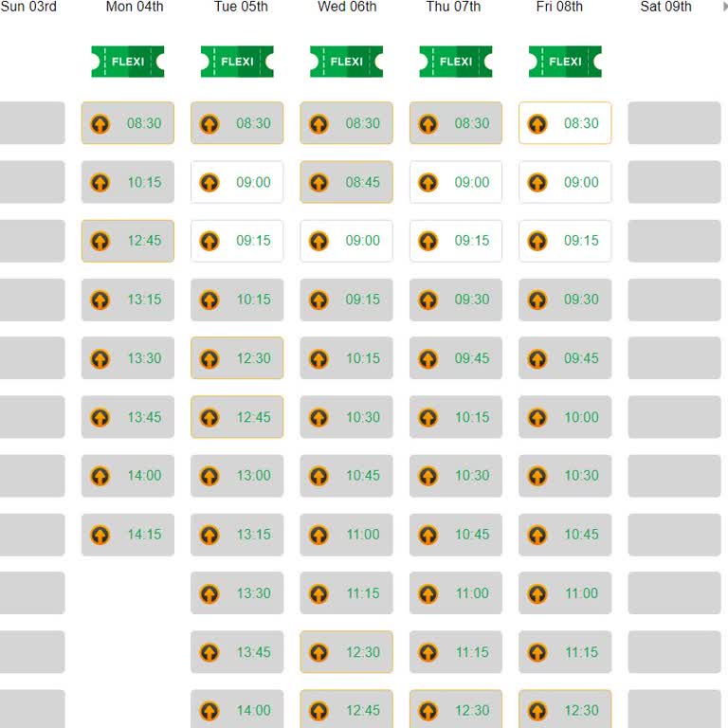The height and width of the screenshot is (728, 728).
Task: Pick Thursday's 09:00 departure time
Action: (456, 182)
